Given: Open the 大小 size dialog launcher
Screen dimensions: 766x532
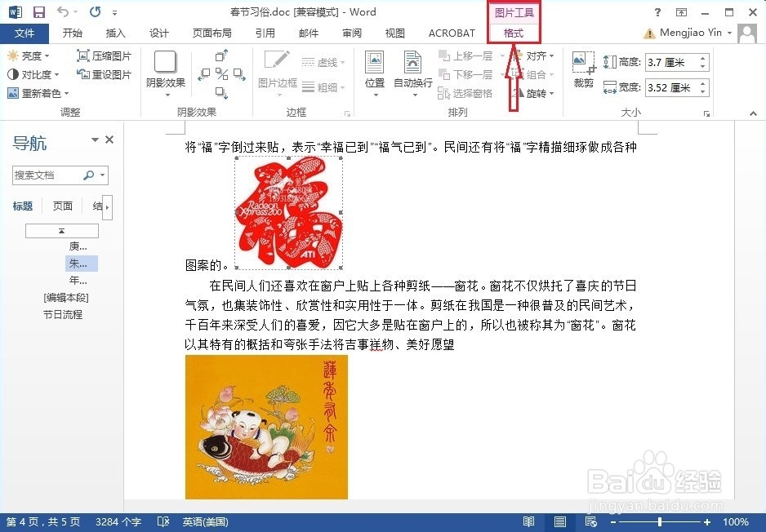Looking at the screenshot, I should 706,113.
